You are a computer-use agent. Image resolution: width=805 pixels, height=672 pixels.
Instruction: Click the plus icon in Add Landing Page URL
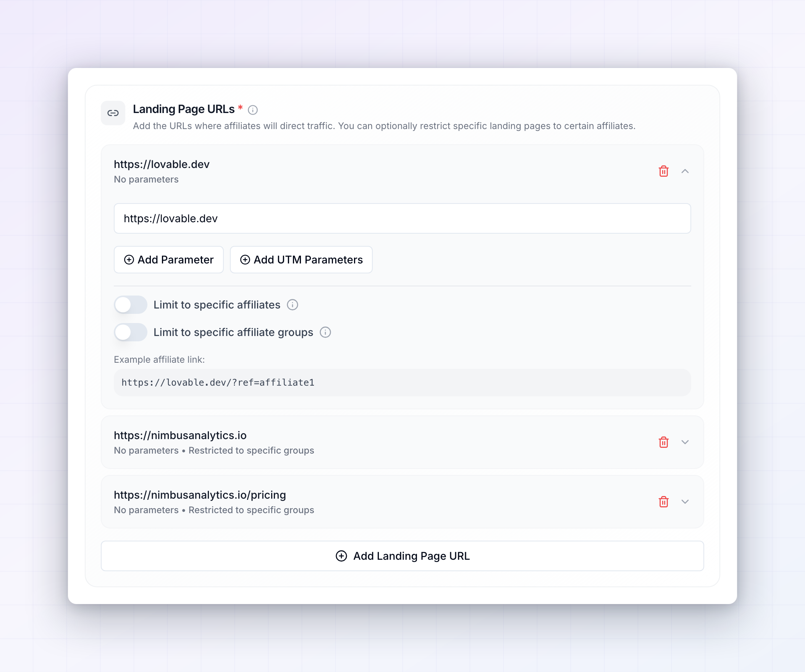[341, 556]
